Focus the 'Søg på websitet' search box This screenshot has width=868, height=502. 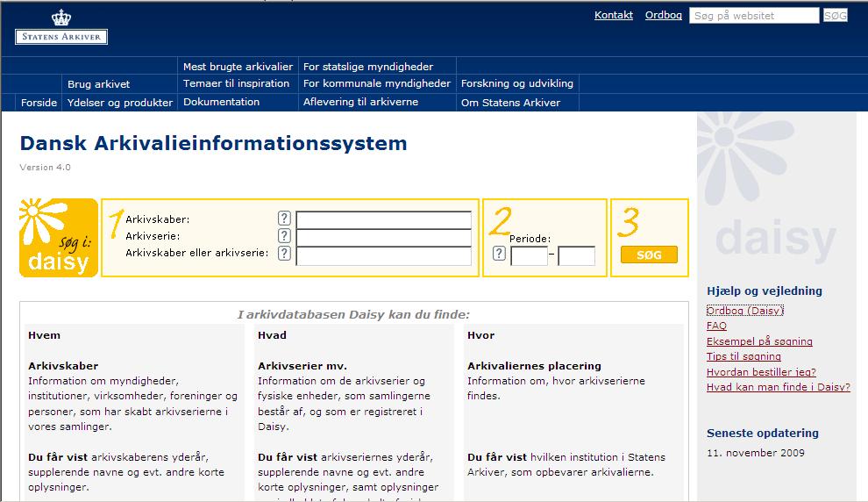pyautogui.click(x=754, y=16)
